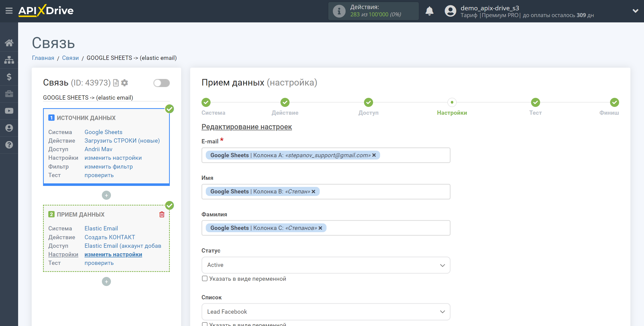Remove the E-mail Column A tag
The height and width of the screenshot is (326, 644).
(374, 155)
